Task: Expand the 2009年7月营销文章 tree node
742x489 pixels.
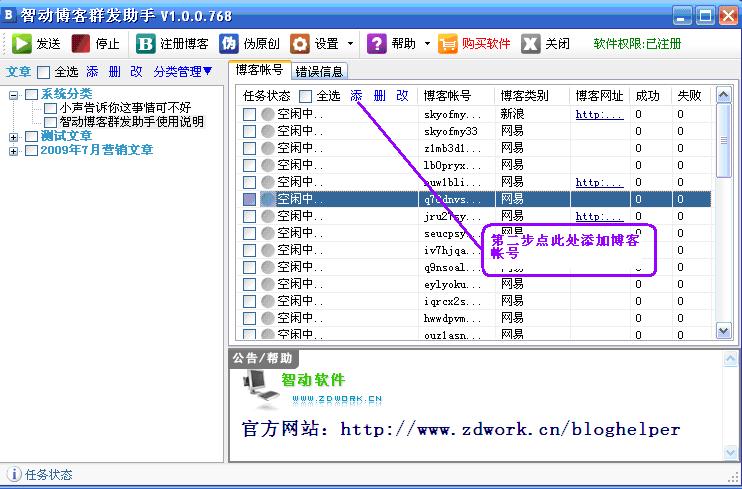Action: point(14,151)
